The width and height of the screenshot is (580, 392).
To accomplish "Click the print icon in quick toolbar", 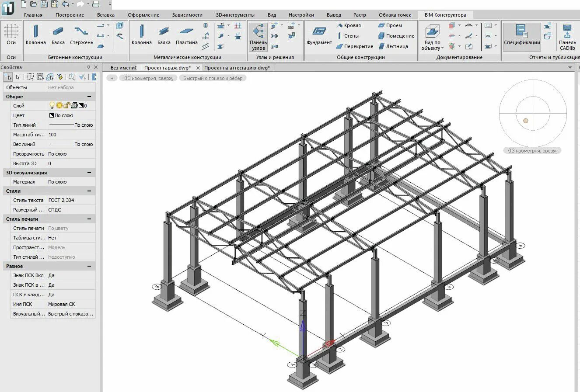I will 96,4.
